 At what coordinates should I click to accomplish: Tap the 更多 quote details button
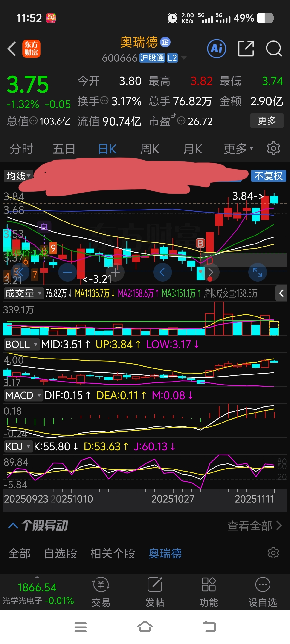[267, 121]
